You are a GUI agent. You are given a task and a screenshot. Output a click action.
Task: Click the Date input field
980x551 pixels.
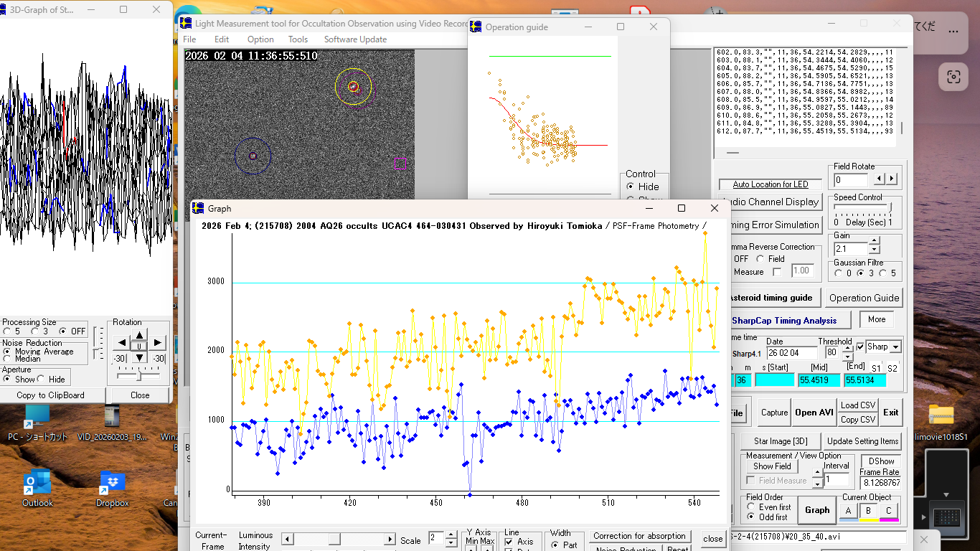[792, 353]
